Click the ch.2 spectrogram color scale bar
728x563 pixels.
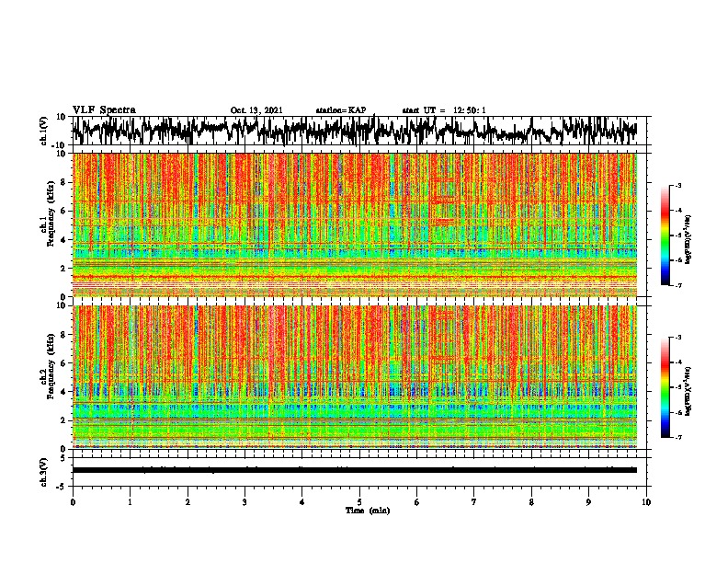point(665,387)
